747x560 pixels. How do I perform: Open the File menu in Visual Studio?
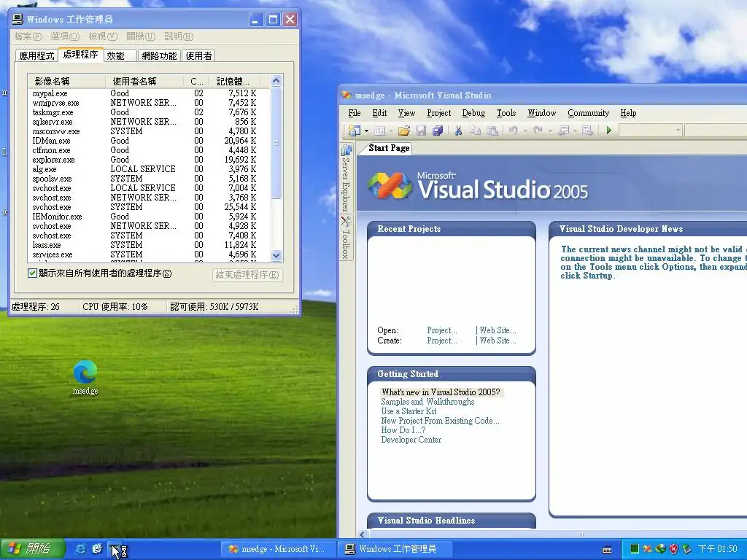coord(355,113)
